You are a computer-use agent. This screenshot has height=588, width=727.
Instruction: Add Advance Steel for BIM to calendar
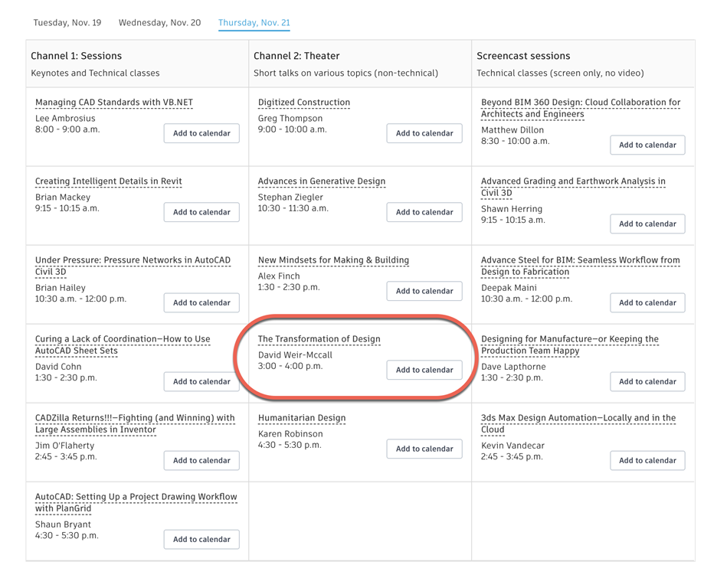[x=647, y=302]
